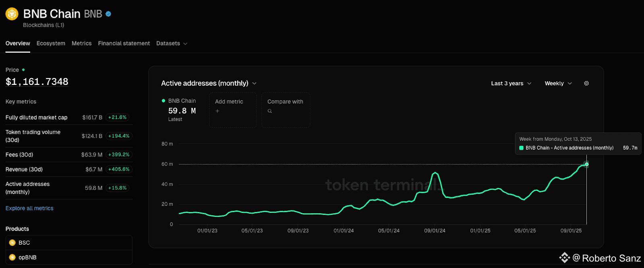This screenshot has height=268, width=644.
Task: Open the Active addresses (monthly) metric selector
Action: pyautogui.click(x=209, y=83)
